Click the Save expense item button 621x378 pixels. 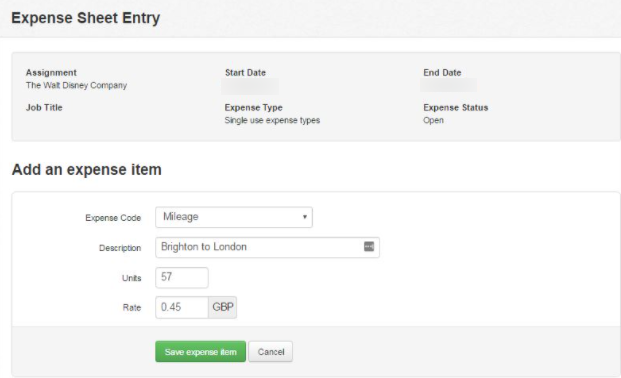coord(200,351)
